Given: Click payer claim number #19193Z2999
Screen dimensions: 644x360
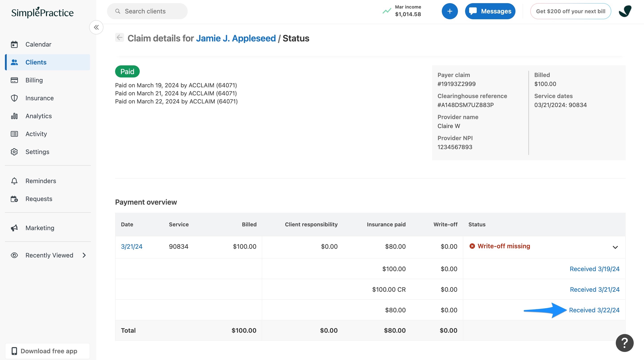Looking at the screenshot, I should click(x=457, y=84).
